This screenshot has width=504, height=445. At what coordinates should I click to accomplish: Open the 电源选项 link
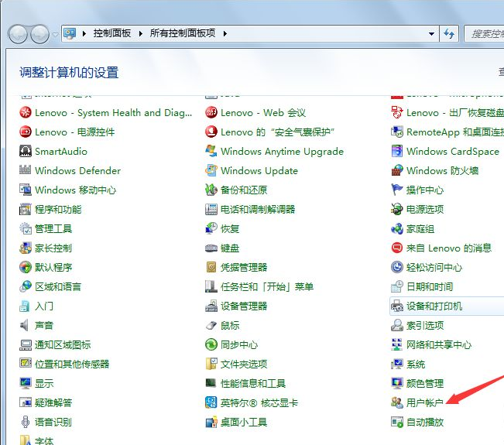point(425,210)
